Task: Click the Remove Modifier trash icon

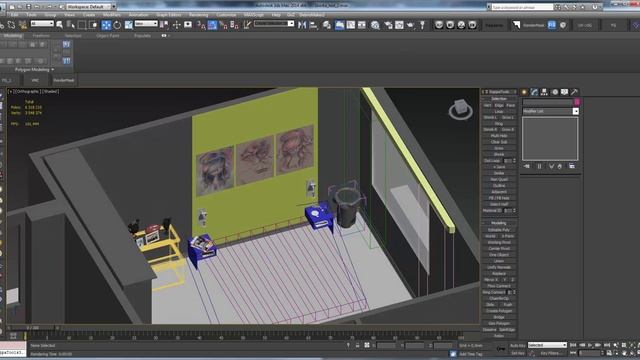Action: pos(560,167)
